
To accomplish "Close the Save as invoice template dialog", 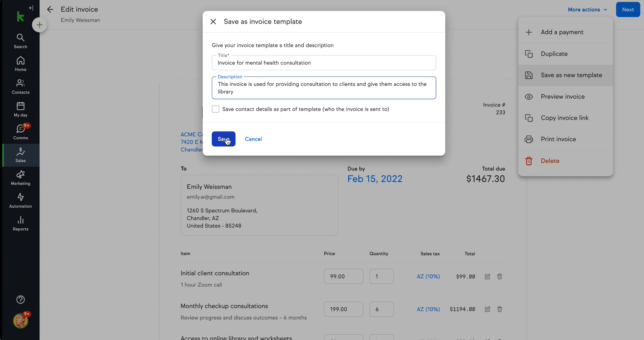I will [213, 22].
